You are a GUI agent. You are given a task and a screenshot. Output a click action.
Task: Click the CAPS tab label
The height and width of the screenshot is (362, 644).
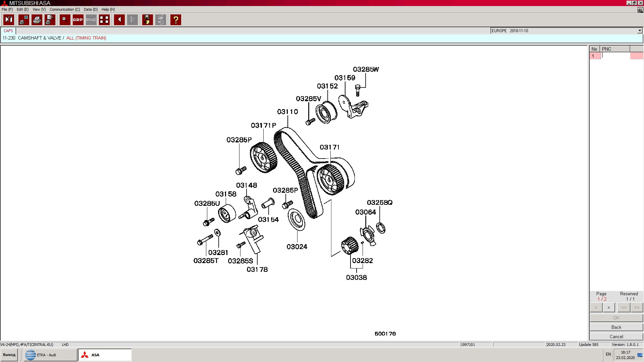point(8,31)
